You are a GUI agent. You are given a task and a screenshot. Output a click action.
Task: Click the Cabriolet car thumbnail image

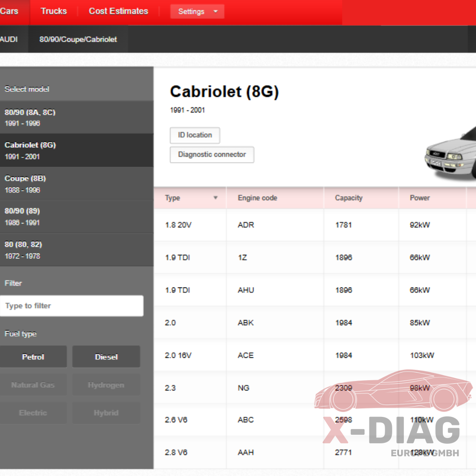tap(450, 153)
